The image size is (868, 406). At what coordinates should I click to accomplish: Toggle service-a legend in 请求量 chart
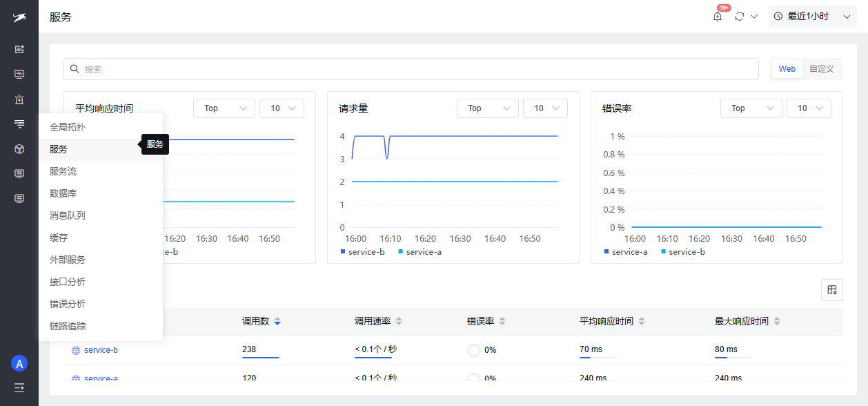point(420,252)
